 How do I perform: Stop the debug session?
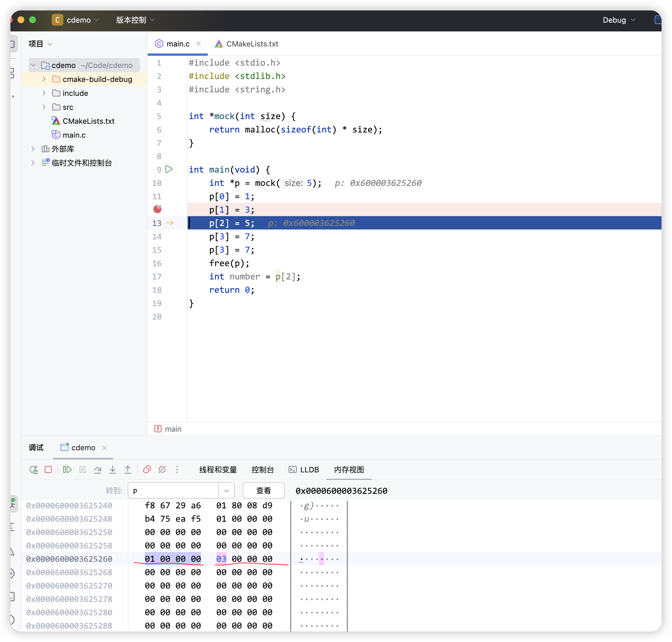[x=48, y=469]
